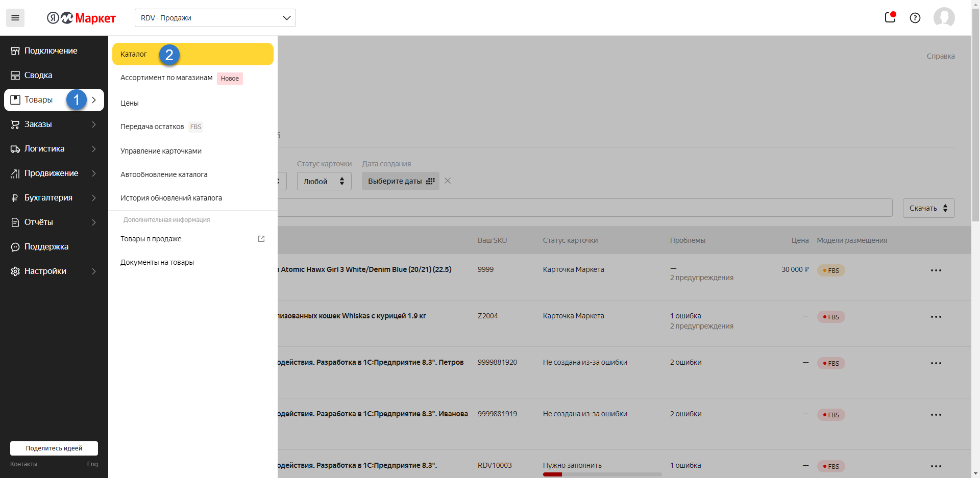Viewport: 980px width, 478px height.
Task: Open the Справка help link
Action: click(940, 56)
